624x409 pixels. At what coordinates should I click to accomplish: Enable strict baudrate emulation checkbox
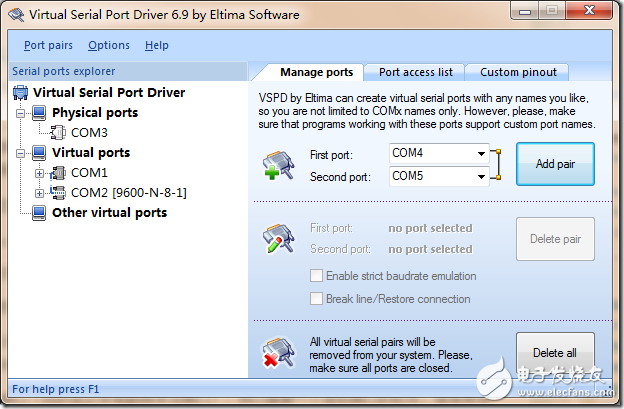tap(316, 276)
